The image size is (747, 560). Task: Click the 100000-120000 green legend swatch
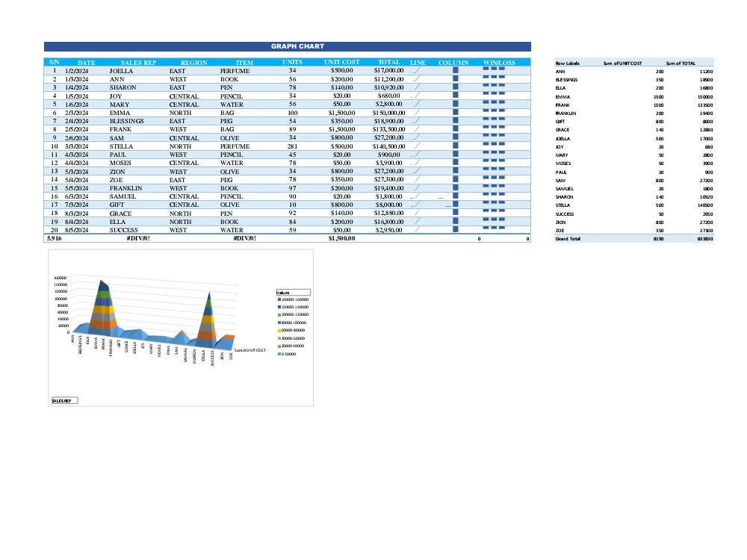tap(279, 315)
